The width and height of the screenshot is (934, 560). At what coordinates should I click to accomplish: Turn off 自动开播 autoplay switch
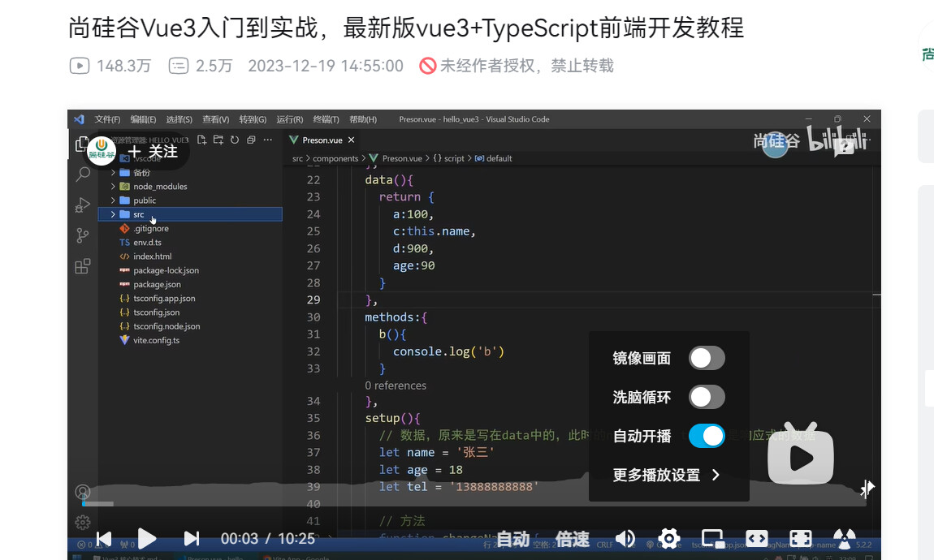707,436
